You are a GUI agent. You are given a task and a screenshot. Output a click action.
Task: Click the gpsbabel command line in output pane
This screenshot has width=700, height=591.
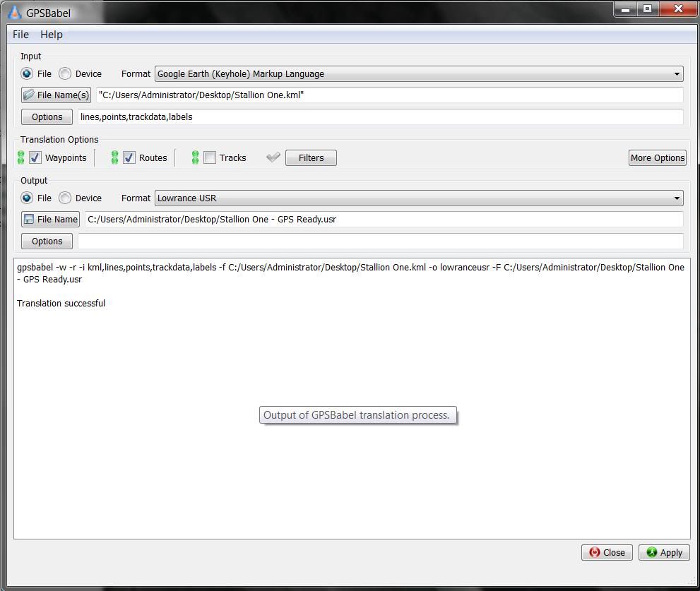[350, 273]
